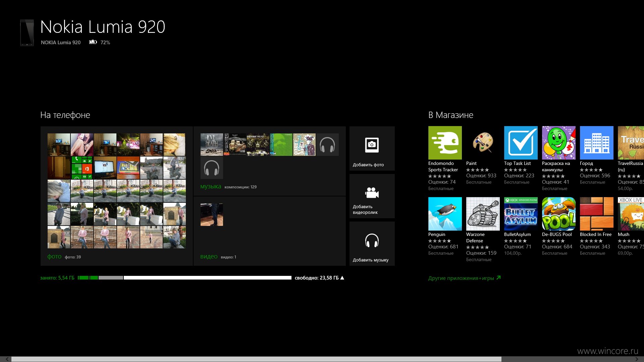Click the Nokia Lumia 920 title
This screenshot has width=644, height=362.
[103, 27]
